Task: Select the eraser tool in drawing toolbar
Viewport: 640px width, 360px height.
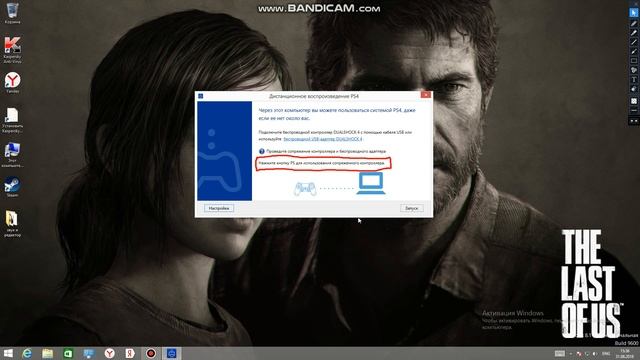Action: (x=633, y=89)
